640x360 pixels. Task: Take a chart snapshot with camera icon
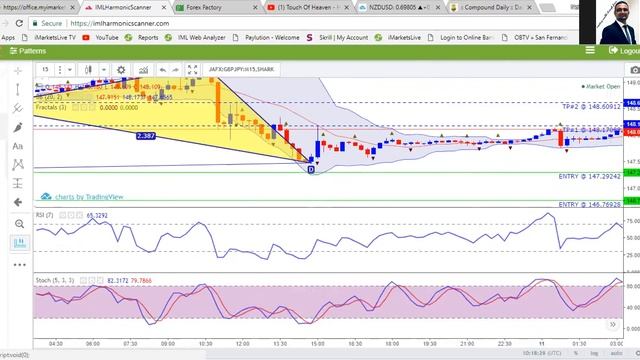[634, 70]
